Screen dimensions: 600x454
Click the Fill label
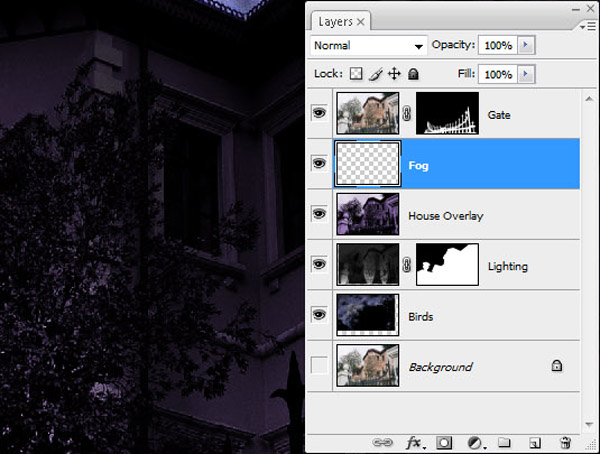pyautogui.click(x=466, y=73)
